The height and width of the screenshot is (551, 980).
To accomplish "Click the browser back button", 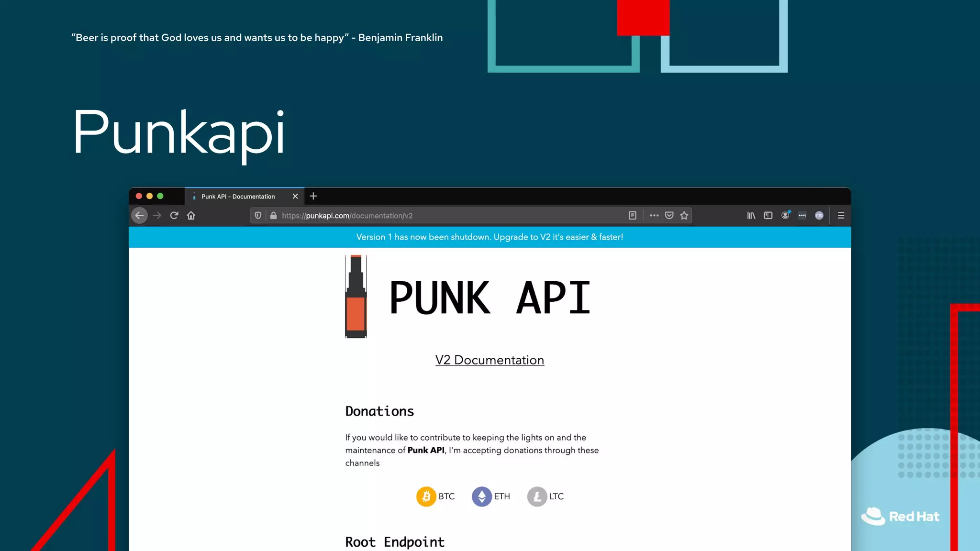I will 139,216.
